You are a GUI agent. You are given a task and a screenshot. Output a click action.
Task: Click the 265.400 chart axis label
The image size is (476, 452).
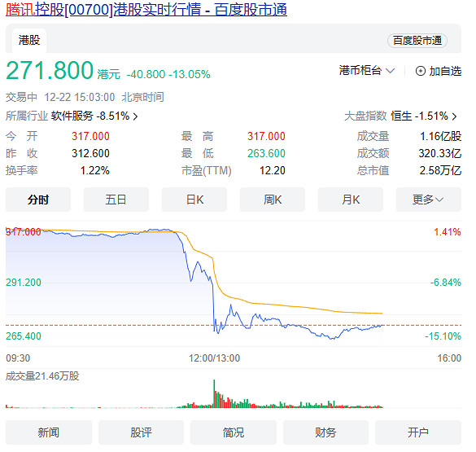[24, 336]
